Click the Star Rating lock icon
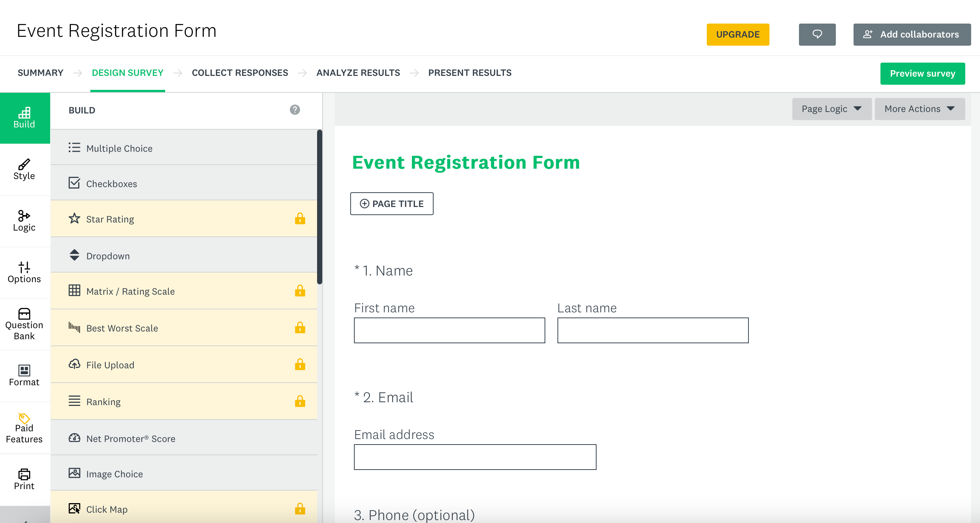The height and width of the screenshot is (523, 980). (300, 219)
